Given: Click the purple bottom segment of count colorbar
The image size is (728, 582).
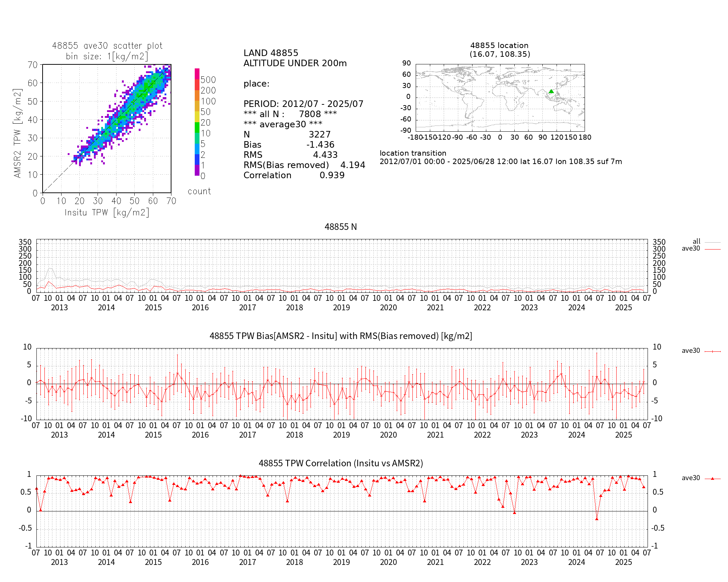Looking at the screenshot, I should (x=197, y=170).
